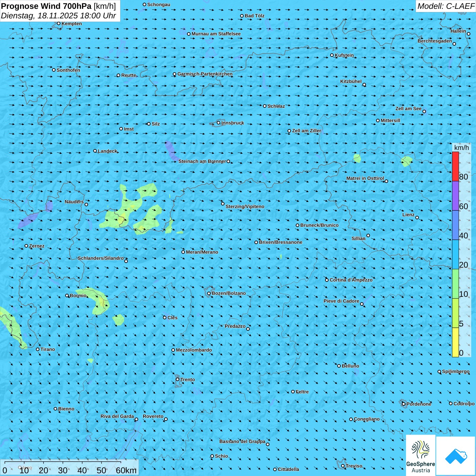
Task: Click the 'Prognose Wind 700hPa' title
Action: 46,6
